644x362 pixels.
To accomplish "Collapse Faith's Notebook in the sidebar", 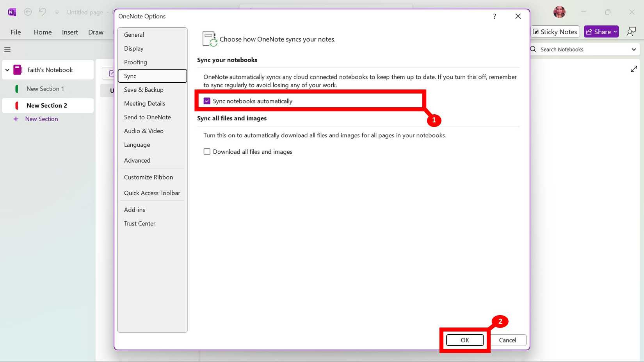I will click(7, 70).
